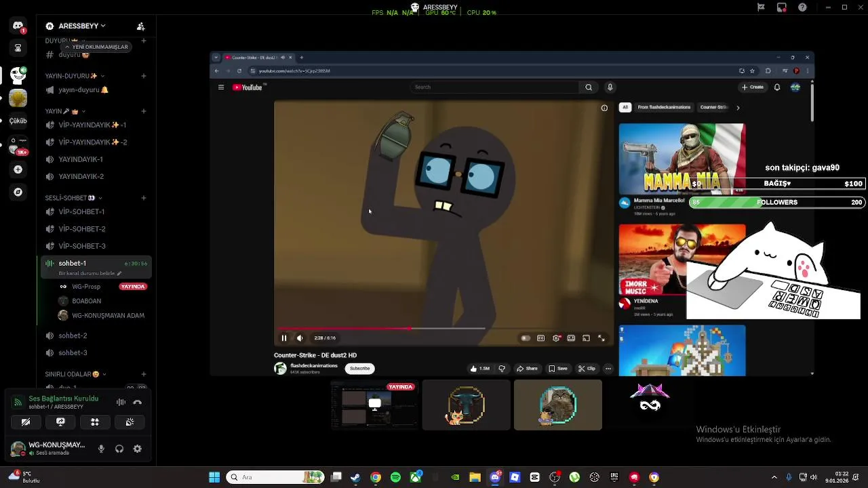Collapse the SINIRLI ODALAR category
Image resolution: width=868 pixels, height=488 pixels.
tap(75, 374)
